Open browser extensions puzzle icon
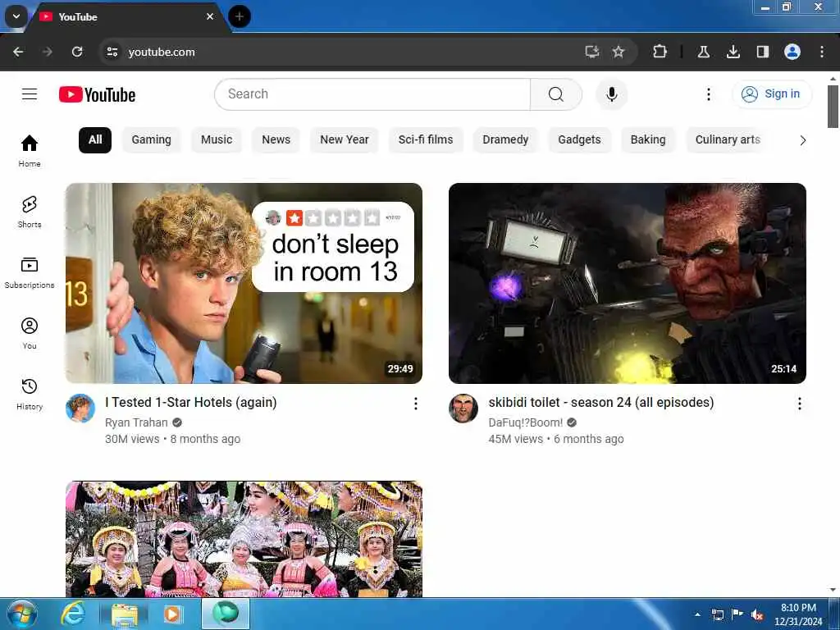This screenshot has height=630, width=840. [660, 52]
